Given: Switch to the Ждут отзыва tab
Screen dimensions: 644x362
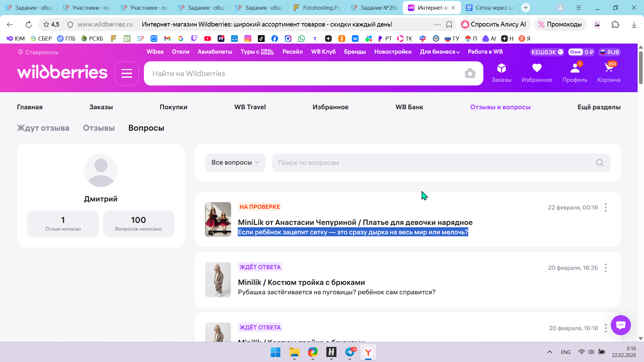Looking at the screenshot, I should (x=43, y=128).
